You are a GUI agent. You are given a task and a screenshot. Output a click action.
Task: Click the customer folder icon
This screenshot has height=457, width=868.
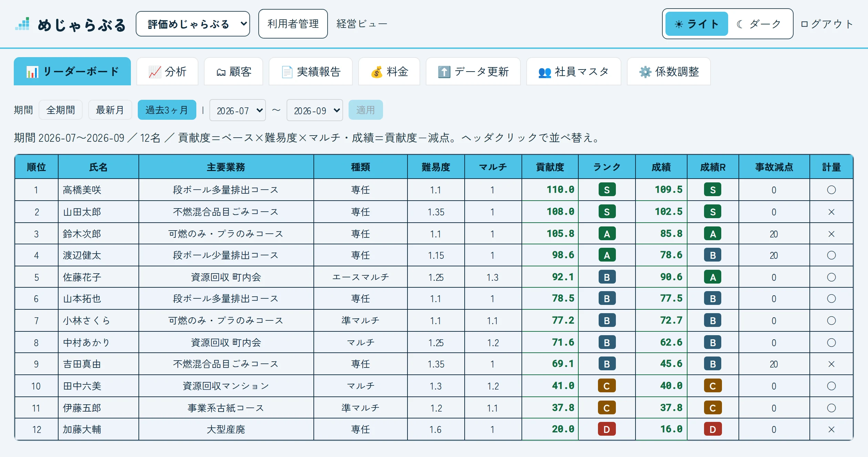pos(221,72)
